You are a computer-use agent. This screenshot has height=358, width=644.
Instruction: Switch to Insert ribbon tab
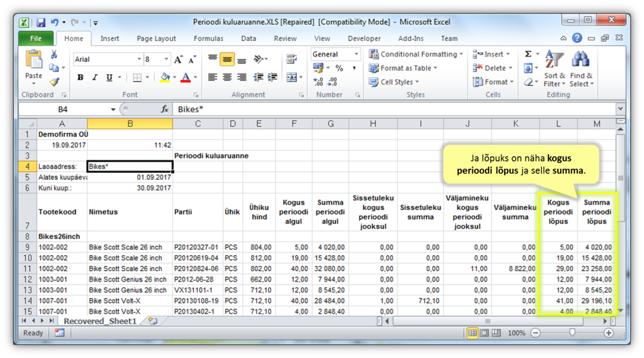click(109, 39)
